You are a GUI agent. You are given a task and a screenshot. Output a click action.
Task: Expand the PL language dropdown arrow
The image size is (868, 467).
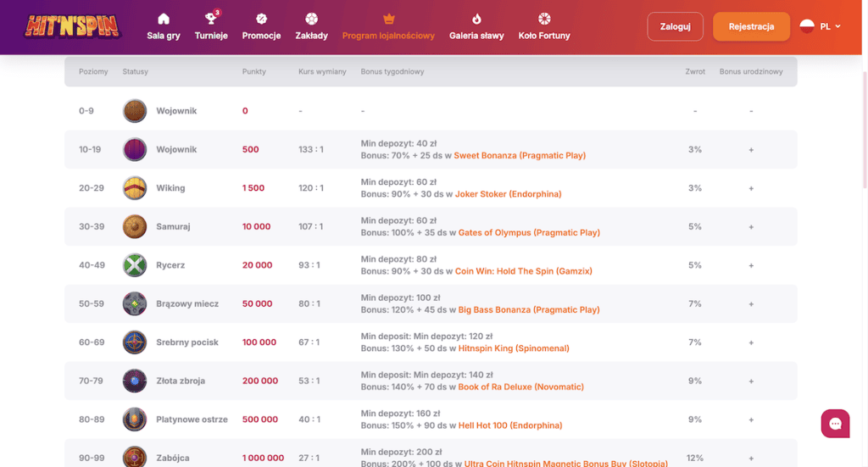pos(837,26)
